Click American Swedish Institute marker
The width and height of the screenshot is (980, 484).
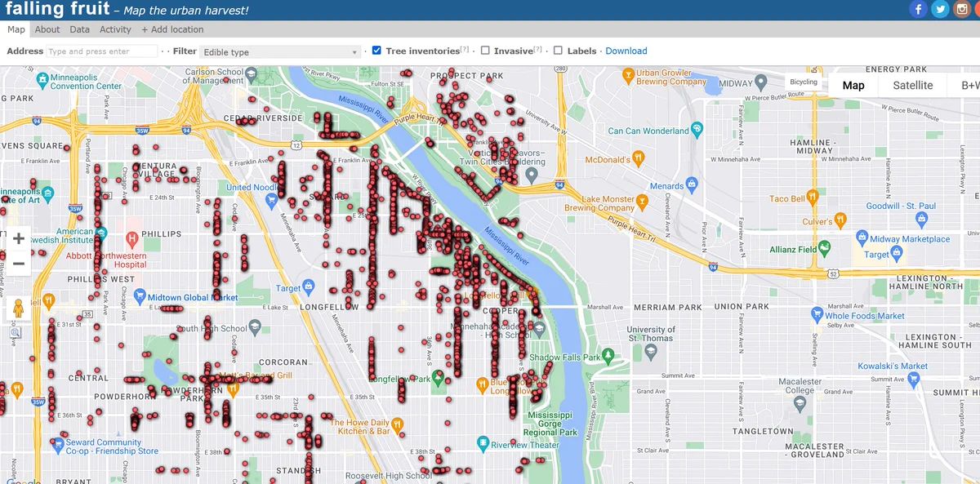(x=101, y=233)
